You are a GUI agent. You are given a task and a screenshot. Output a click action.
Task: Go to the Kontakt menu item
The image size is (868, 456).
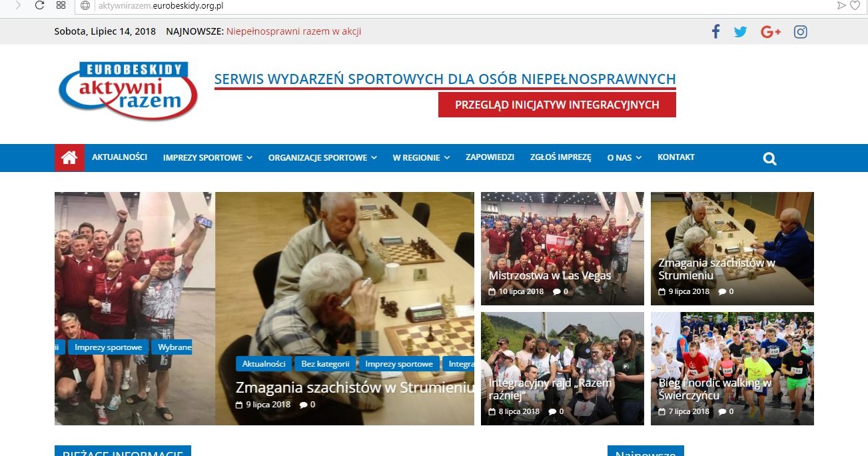click(x=676, y=157)
